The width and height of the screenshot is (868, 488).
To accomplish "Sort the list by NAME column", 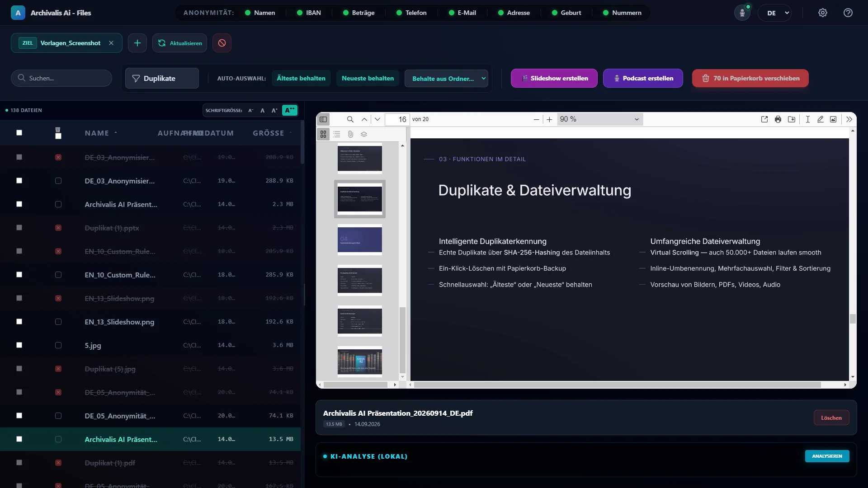I will [x=97, y=133].
